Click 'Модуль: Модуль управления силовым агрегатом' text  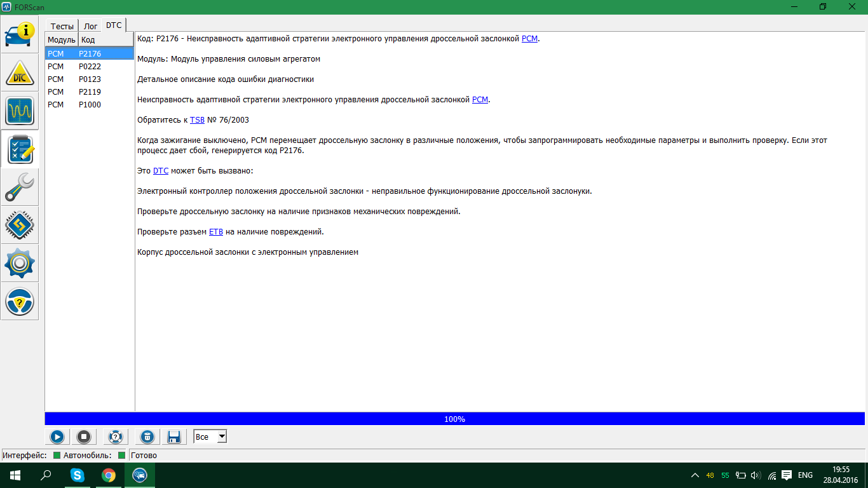tap(229, 59)
